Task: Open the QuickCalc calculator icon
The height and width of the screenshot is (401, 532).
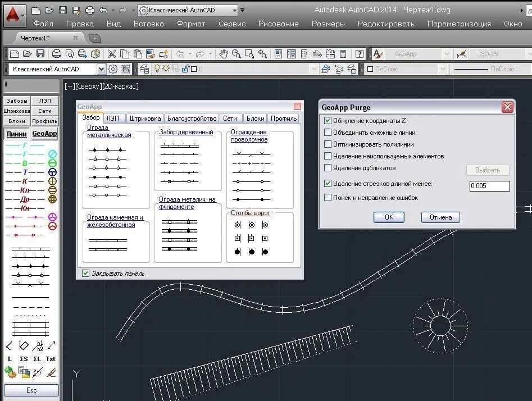Action: coord(343,53)
